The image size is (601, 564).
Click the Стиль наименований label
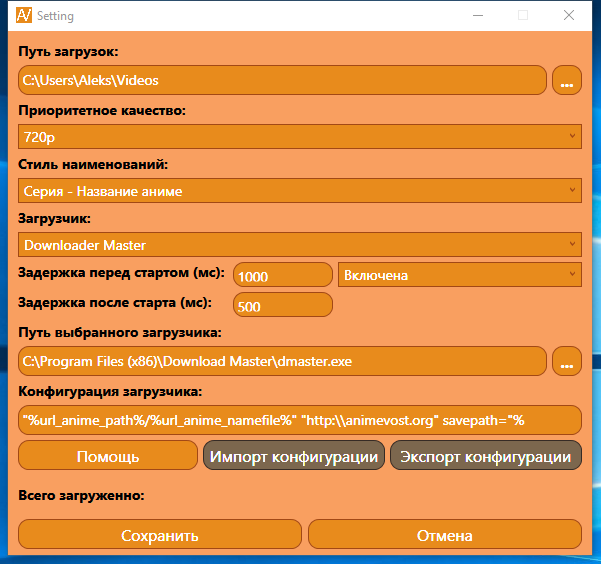(x=93, y=164)
